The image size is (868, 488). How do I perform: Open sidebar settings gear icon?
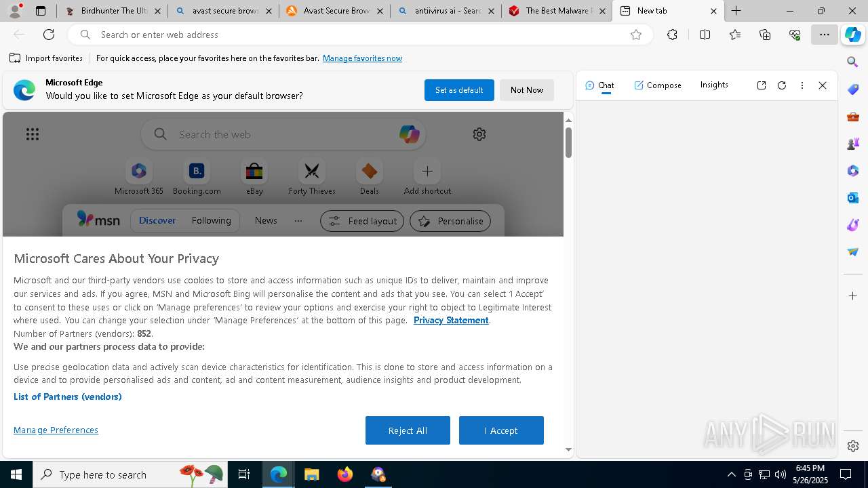click(853, 446)
